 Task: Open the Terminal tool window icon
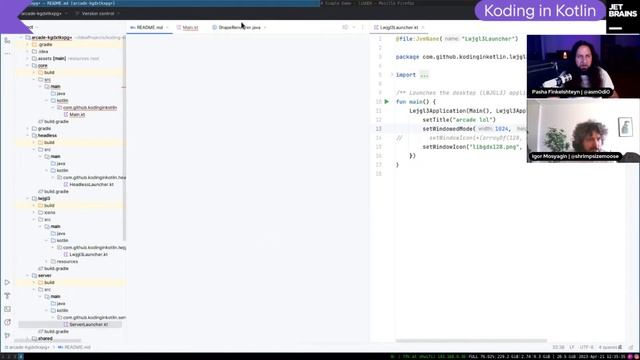coord(7,309)
